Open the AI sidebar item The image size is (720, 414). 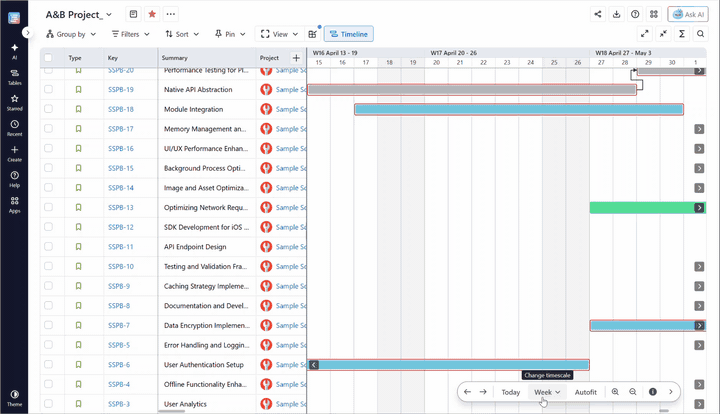[x=14, y=51]
